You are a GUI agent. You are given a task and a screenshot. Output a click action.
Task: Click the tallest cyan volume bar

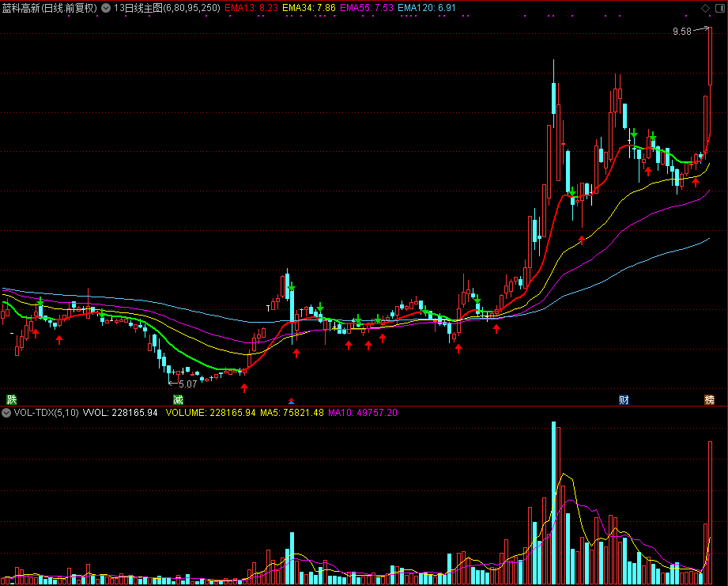pyautogui.click(x=553, y=503)
